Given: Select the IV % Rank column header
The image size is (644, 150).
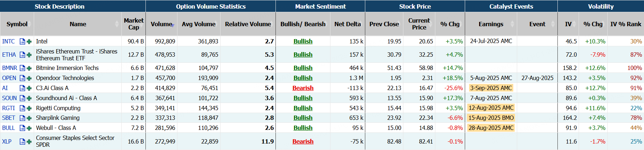Looking at the screenshot, I should pyautogui.click(x=626, y=24).
